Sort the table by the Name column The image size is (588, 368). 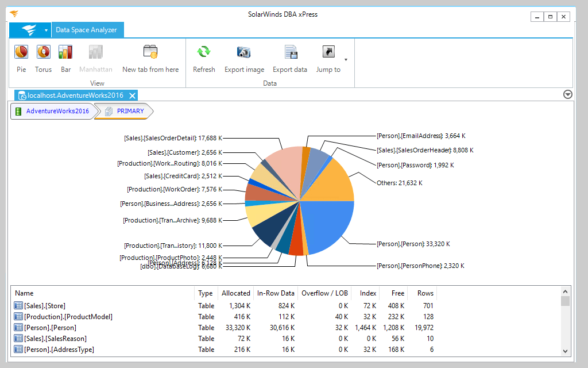[x=24, y=293]
